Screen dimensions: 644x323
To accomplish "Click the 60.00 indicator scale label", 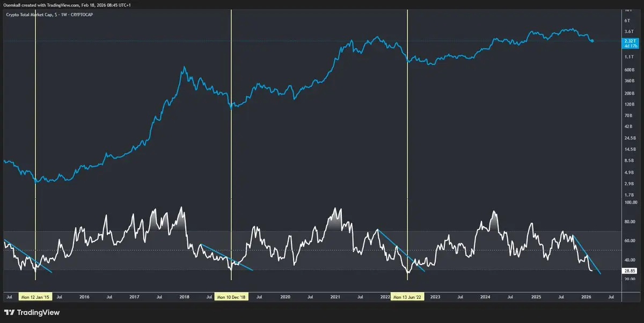I will coord(630,240).
